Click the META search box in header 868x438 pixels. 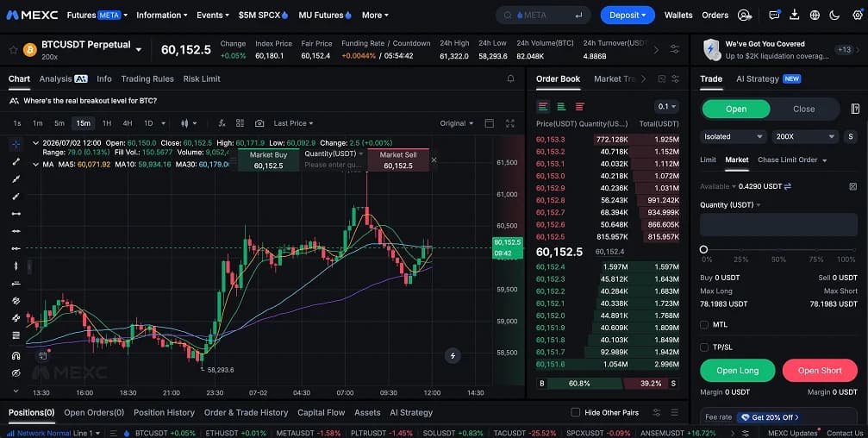[543, 15]
